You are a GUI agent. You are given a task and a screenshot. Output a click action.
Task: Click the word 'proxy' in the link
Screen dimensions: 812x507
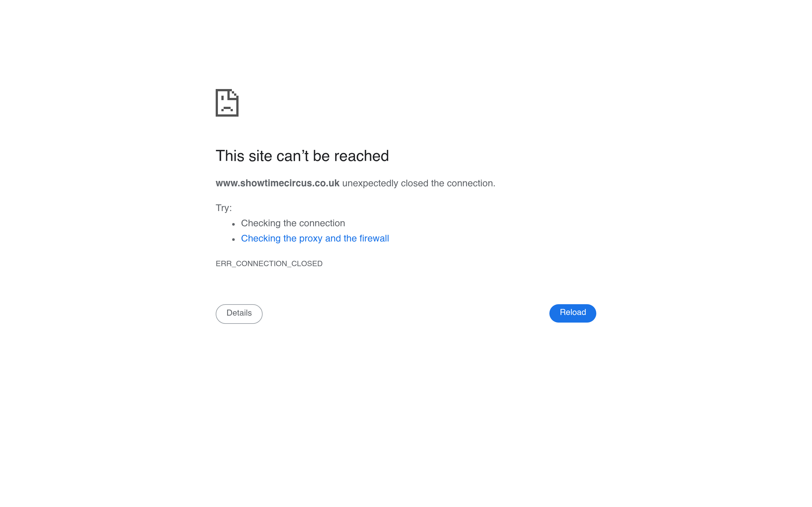(311, 238)
